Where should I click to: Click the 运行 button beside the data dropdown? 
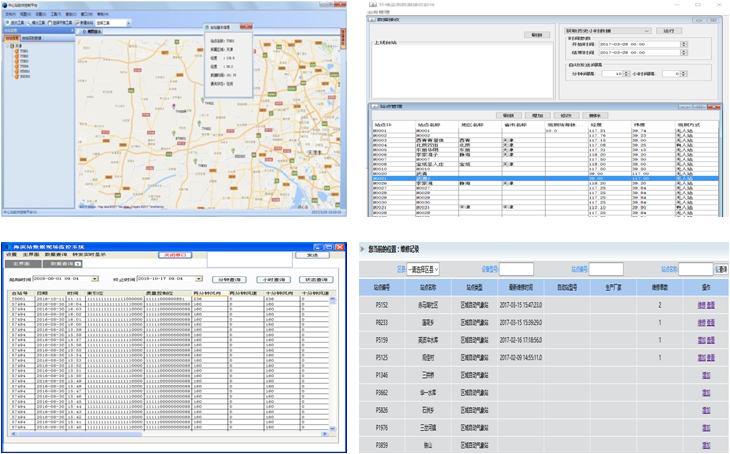coord(669,31)
